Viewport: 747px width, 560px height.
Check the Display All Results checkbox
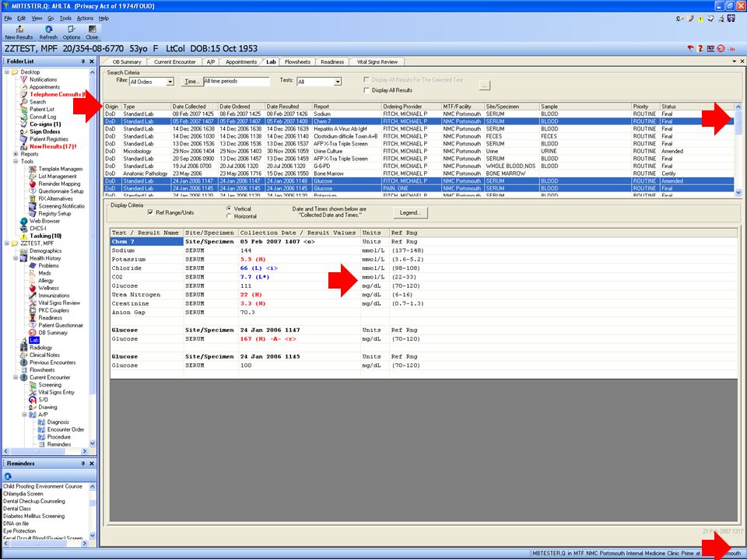pos(366,90)
